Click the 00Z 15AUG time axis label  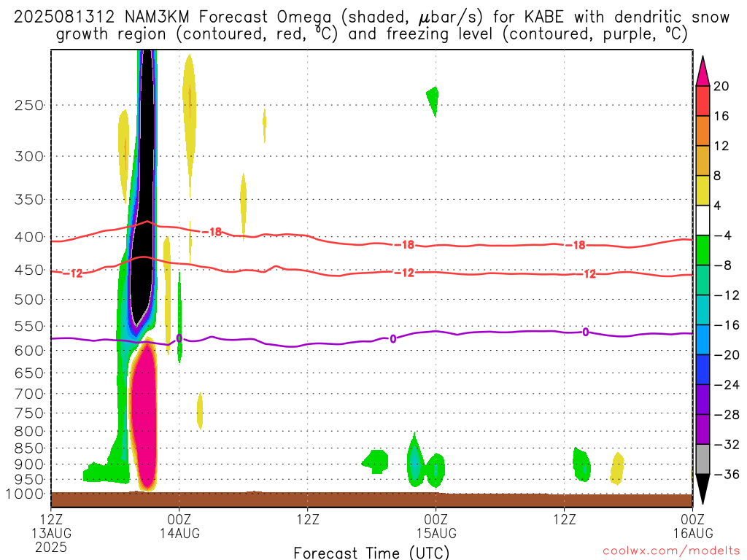click(x=436, y=526)
